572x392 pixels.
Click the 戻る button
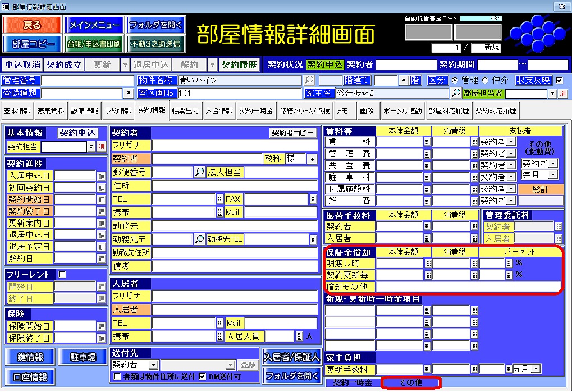click(x=32, y=25)
